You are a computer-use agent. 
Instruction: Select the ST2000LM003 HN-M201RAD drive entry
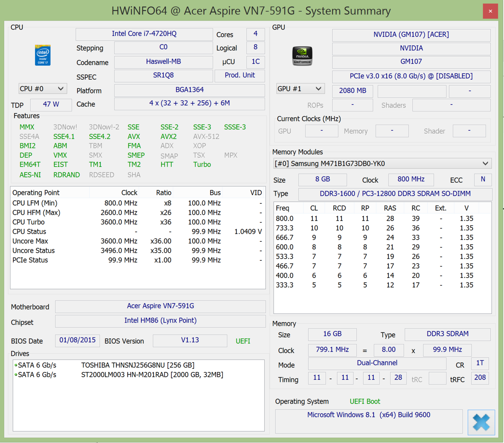[x=152, y=375]
